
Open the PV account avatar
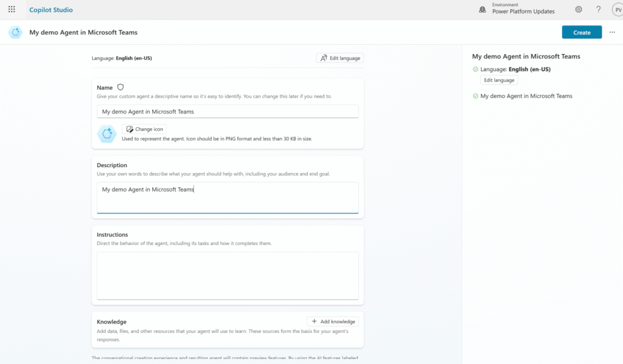click(x=618, y=10)
